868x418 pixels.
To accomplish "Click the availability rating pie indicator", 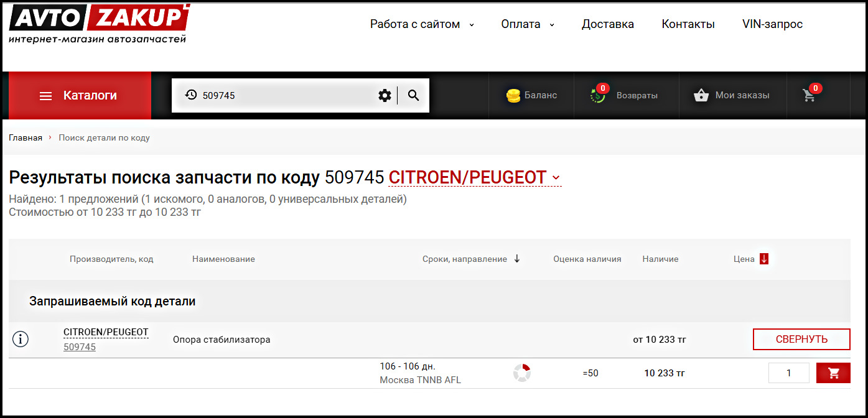I will 521,373.
